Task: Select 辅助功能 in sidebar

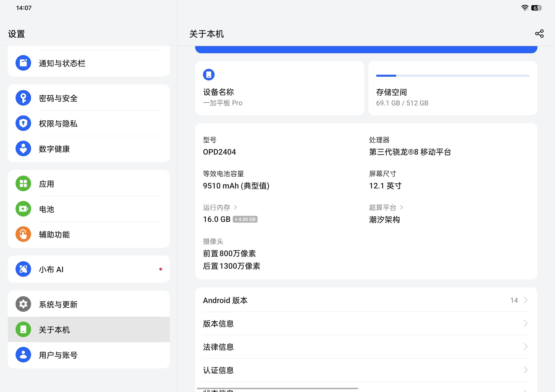Action: click(x=89, y=234)
